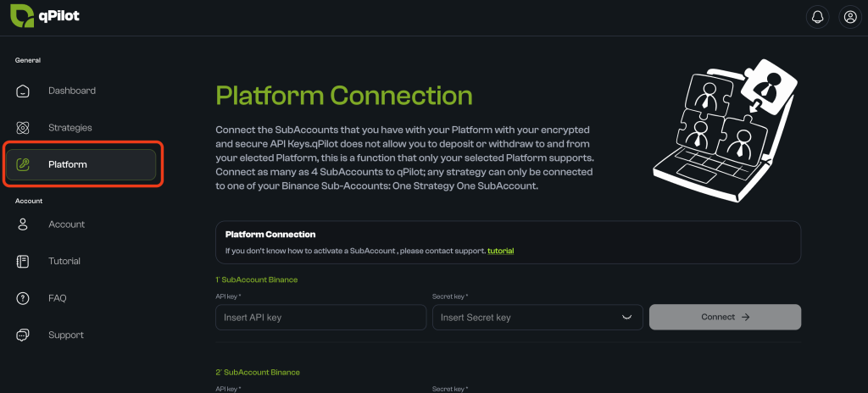The height and width of the screenshot is (393, 868).
Task: Toggle Secret key visibility eye icon
Action: click(x=627, y=317)
